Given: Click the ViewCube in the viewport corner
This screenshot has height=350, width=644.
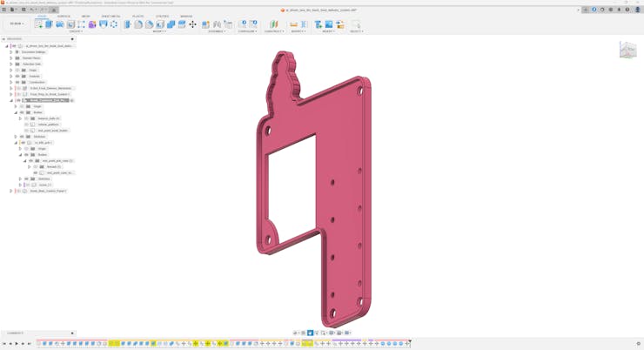Looking at the screenshot, I should (627, 50).
